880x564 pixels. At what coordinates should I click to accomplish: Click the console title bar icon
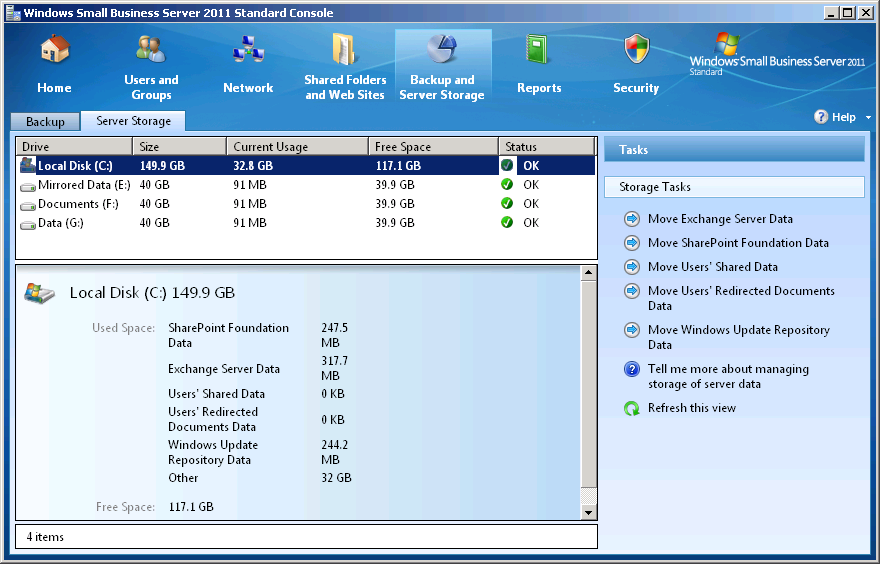pos(13,12)
